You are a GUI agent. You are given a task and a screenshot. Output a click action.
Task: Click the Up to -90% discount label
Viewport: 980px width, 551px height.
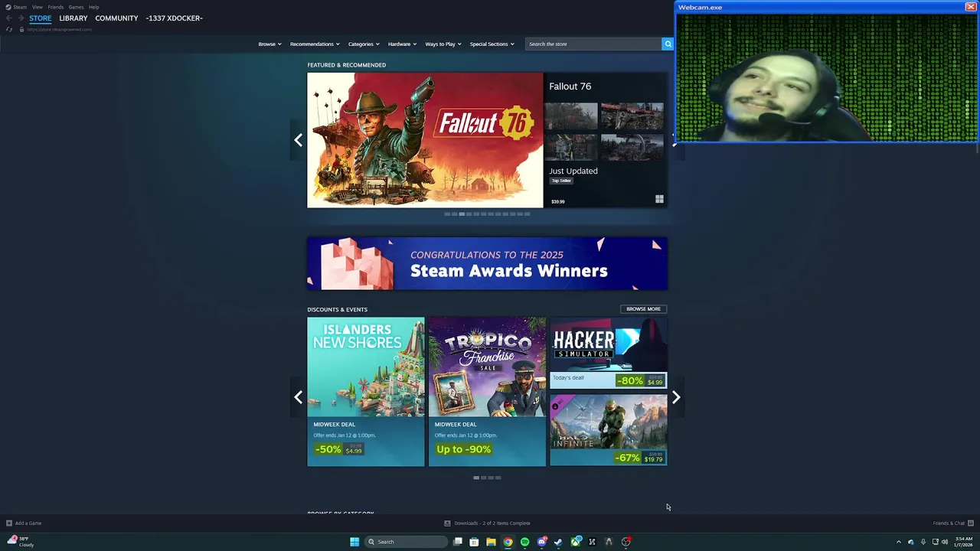[x=463, y=449]
